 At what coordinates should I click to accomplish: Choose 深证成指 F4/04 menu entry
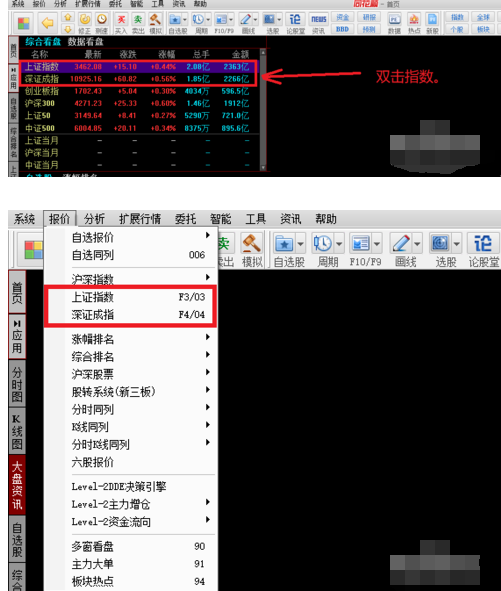pyautogui.click(x=130, y=314)
